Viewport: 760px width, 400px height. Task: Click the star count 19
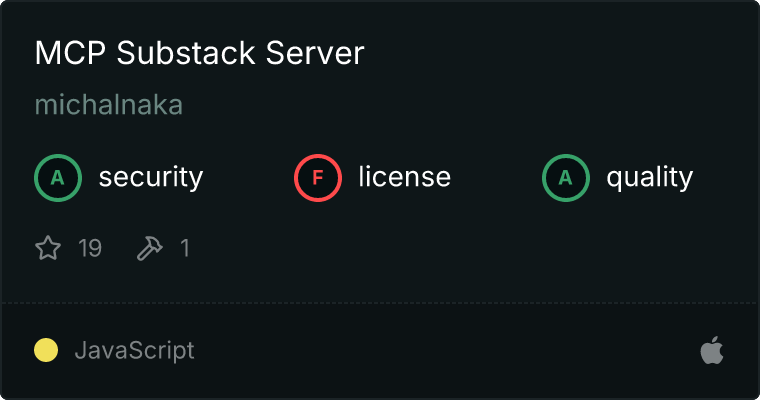coord(90,248)
